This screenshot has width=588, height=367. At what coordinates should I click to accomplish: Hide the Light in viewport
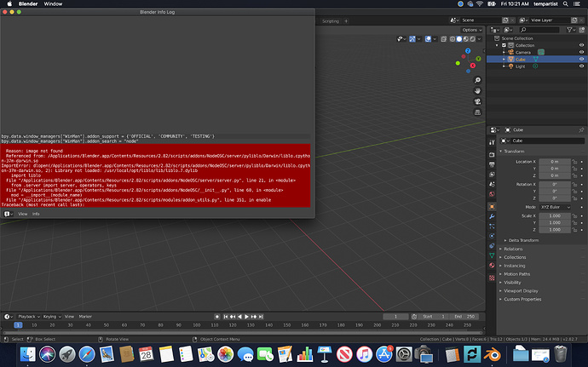click(x=581, y=66)
